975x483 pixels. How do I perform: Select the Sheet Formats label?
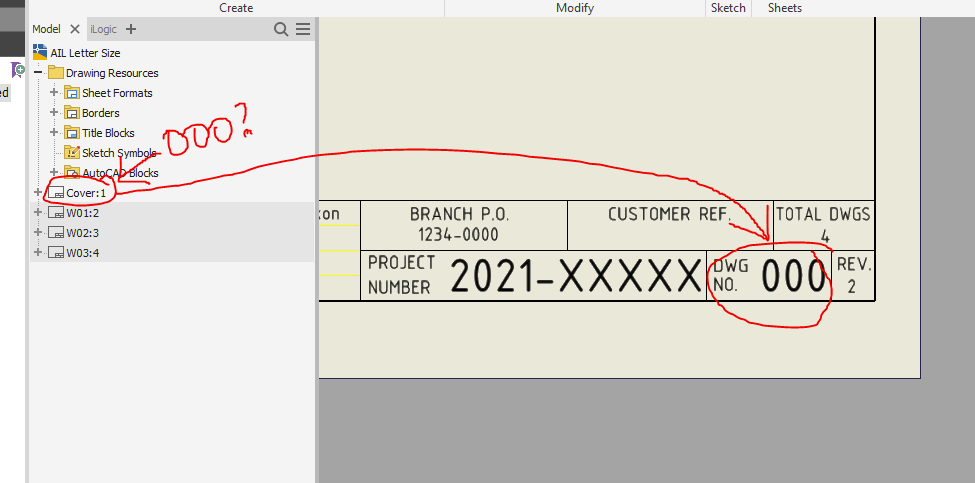pos(118,93)
